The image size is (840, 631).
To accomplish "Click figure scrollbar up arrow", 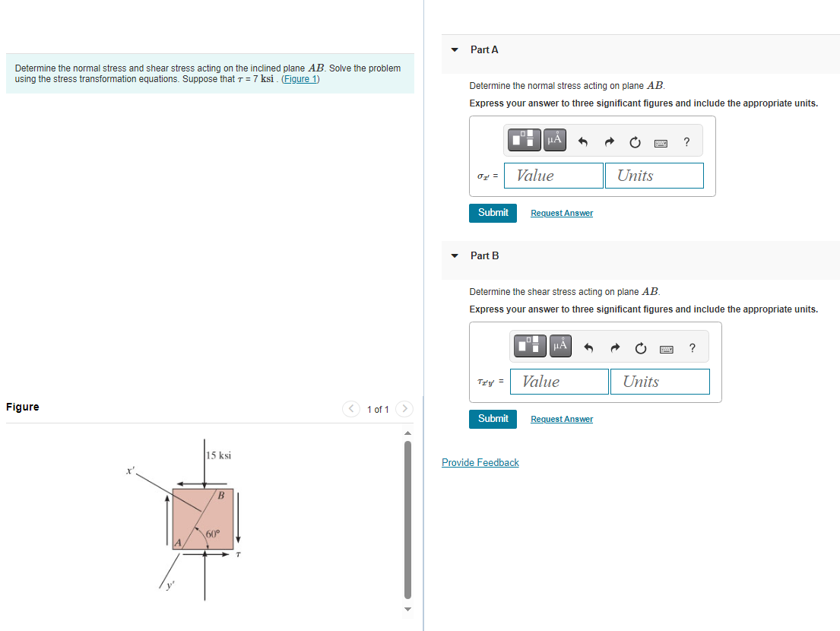I will [407, 433].
